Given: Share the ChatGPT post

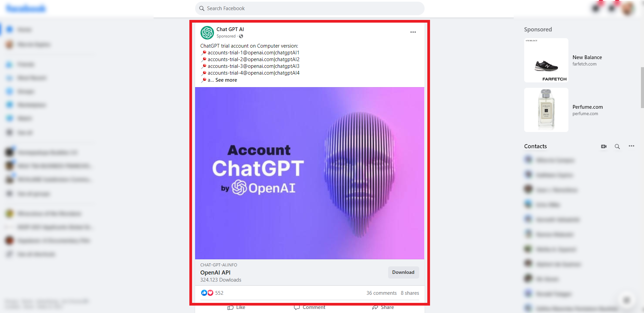Looking at the screenshot, I should (383, 307).
